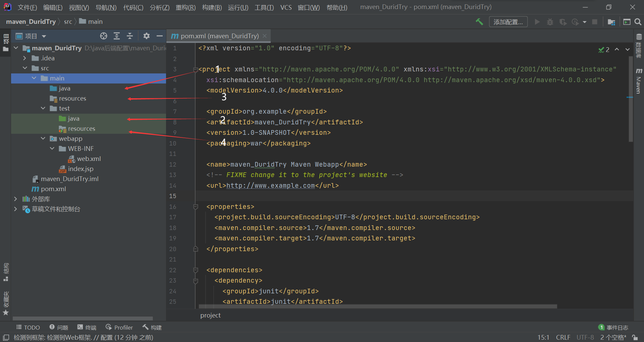Select opened file with crosshair locate icon
This screenshot has height=342, width=644.
pos(103,36)
